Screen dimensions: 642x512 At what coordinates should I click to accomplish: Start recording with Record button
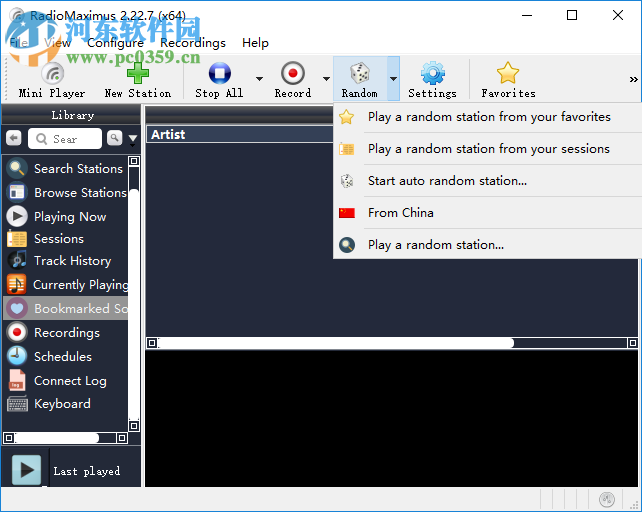[293, 80]
